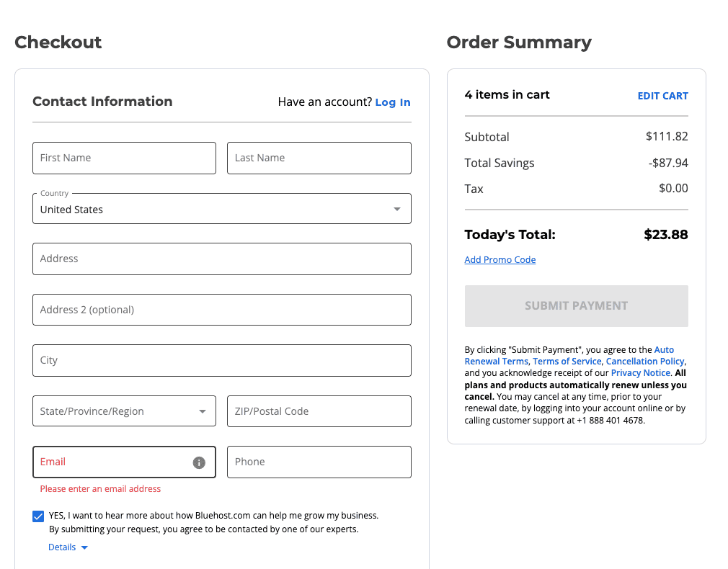Focus the Phone input field

click(319, 462)
